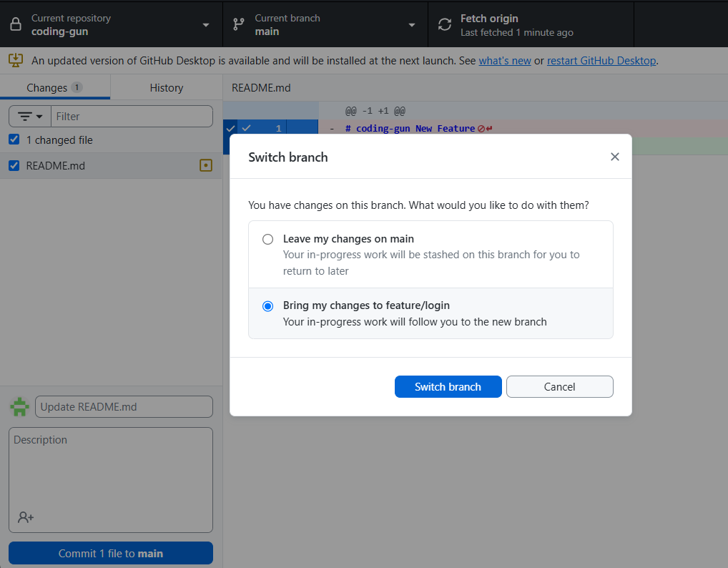Select 'Leave my changes on main' radio option
728x568 pixels.
tap(267, 239)
